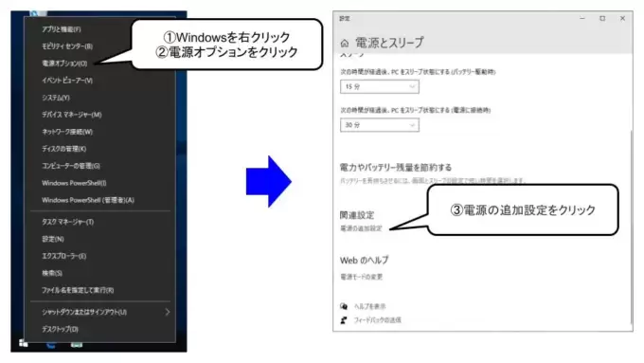Launch Windows PowerShell(I) from the menu

74,183
